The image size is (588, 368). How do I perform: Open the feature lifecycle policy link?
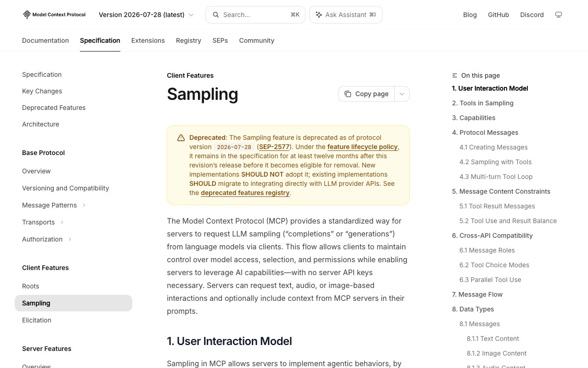click(362, 147)
